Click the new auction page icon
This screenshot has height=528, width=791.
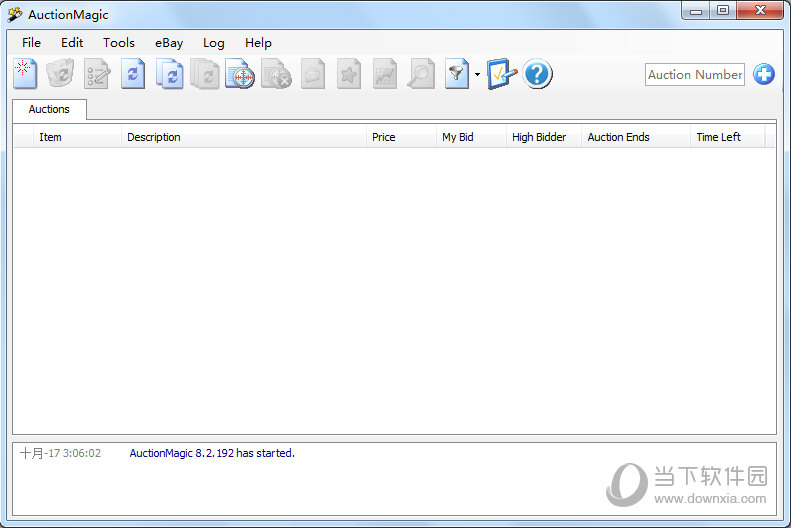click(x=25, y=74)
